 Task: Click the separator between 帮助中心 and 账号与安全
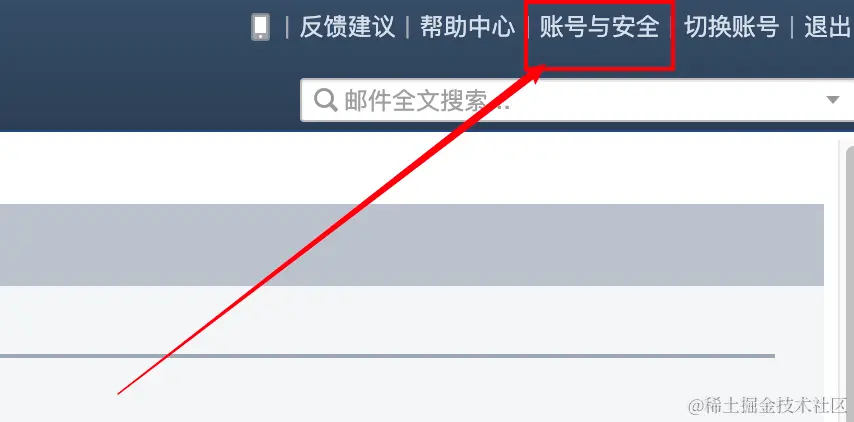(x=527, y=27)
